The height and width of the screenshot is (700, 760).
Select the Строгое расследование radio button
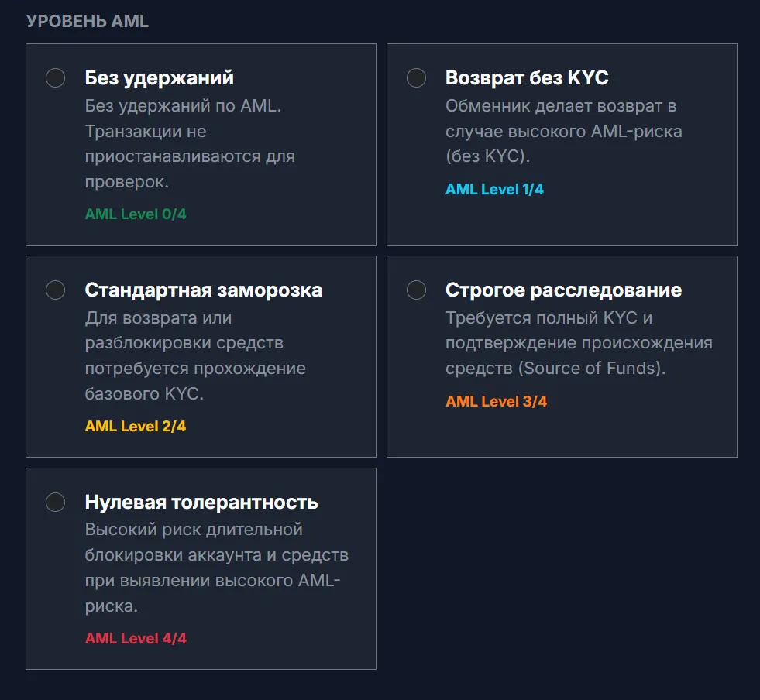[416, 290]
